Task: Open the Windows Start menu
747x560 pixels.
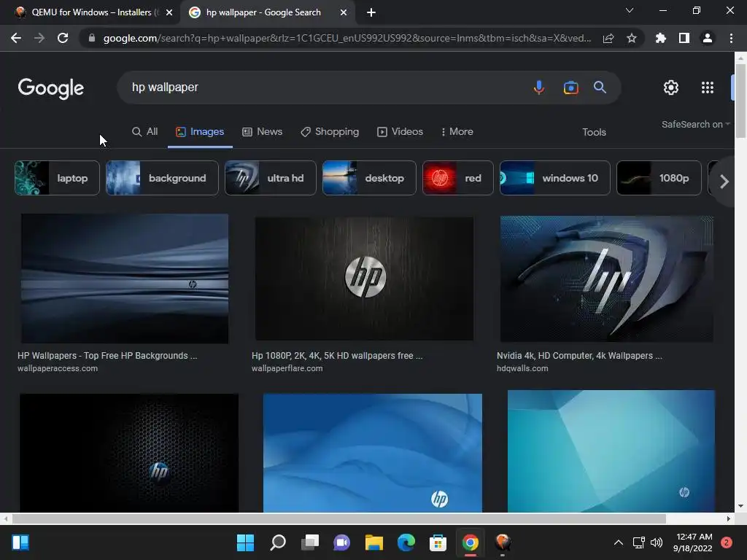Action: 245,542
